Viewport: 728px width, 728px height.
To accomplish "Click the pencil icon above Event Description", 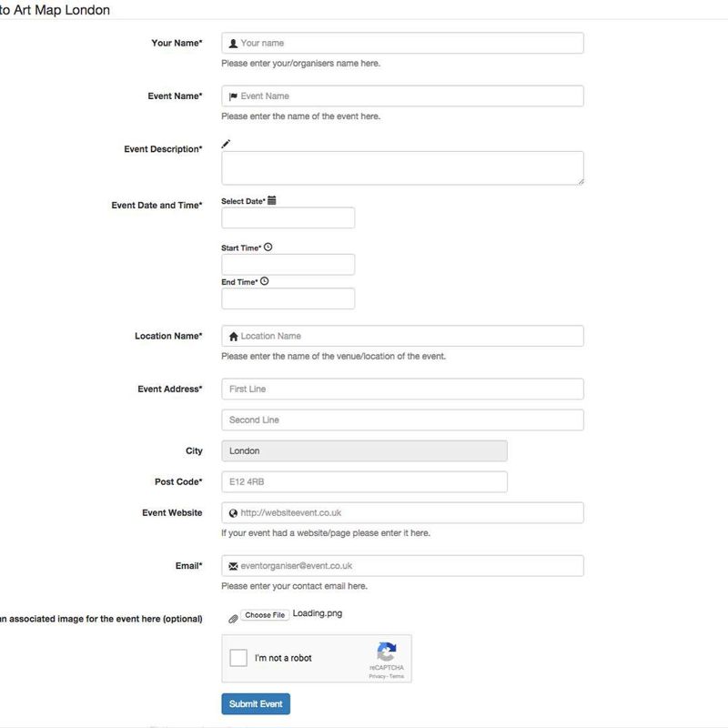I will coord(227,144).
